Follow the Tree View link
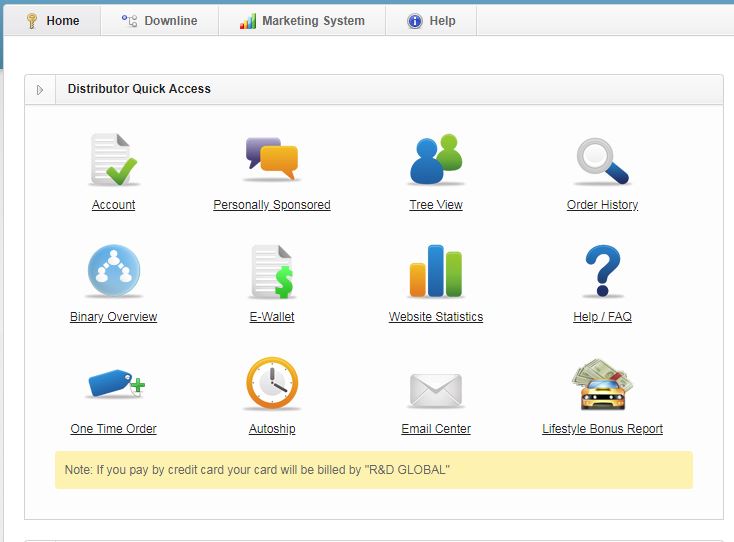This screenshot has width=734, height=542. 436,205
